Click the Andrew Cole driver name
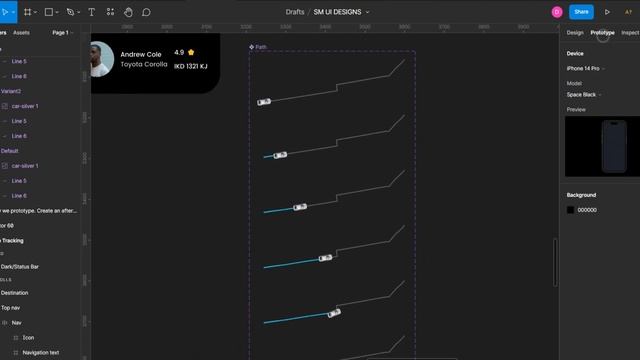Image resolution: width=640 pixels, height=360 pixels. (141, 54)
